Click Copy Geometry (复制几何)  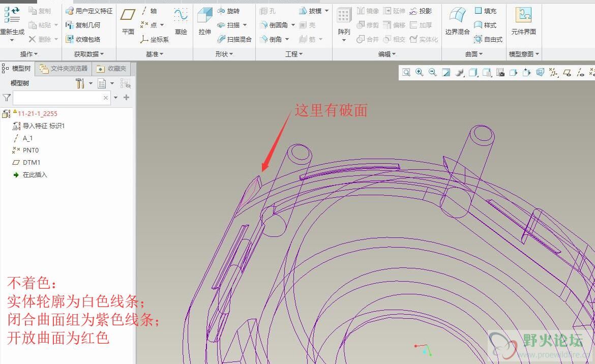coord(83,25)
